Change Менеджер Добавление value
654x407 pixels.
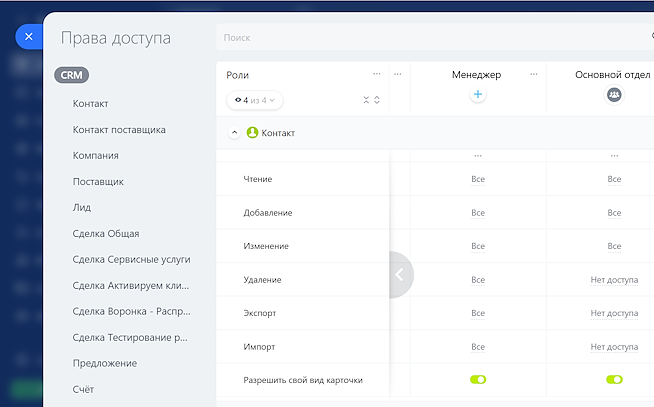(478, 213)
